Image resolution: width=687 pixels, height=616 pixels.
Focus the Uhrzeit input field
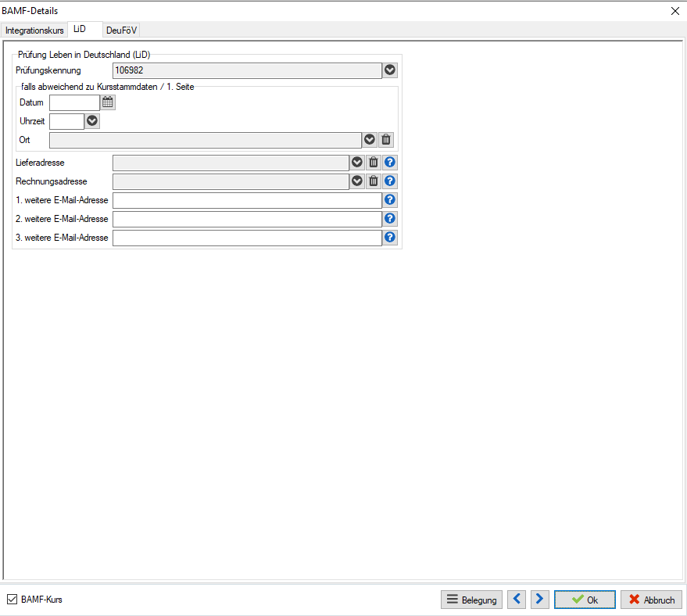click(66, 121)
